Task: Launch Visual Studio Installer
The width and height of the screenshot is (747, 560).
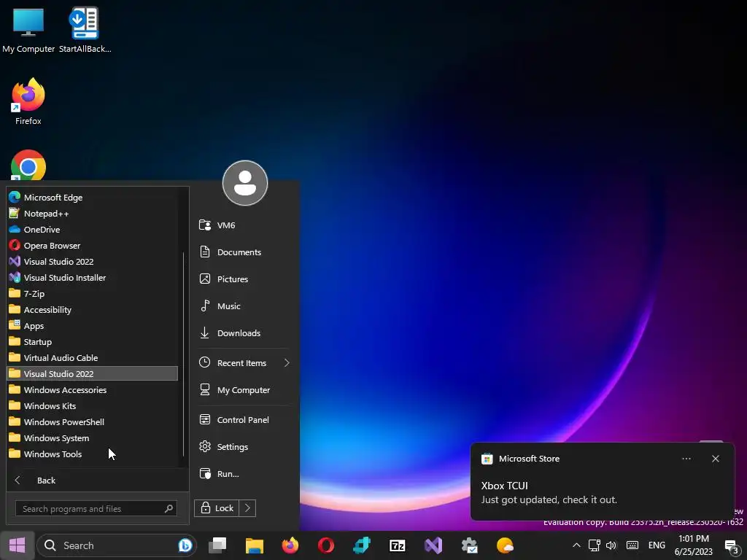Action: click(x=92, y=278)
